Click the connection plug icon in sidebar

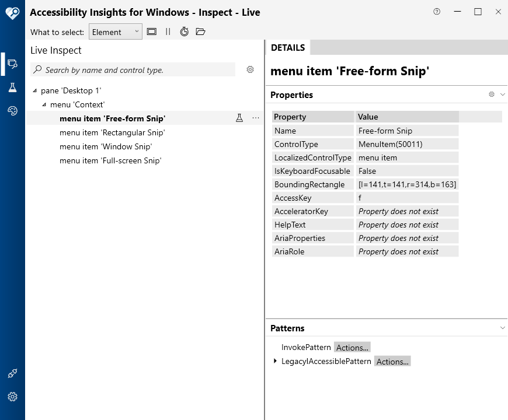coord(12,373)
